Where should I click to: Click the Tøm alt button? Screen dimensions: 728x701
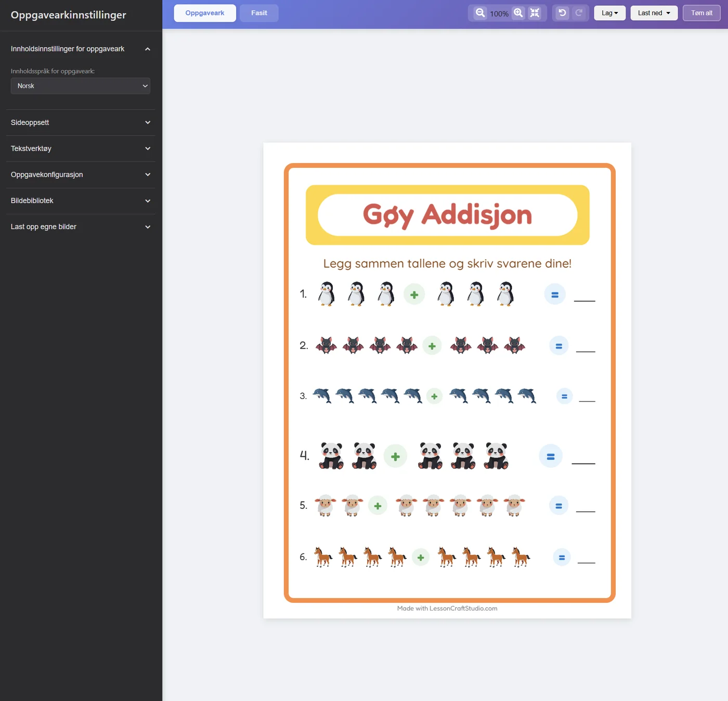point(701,13)
